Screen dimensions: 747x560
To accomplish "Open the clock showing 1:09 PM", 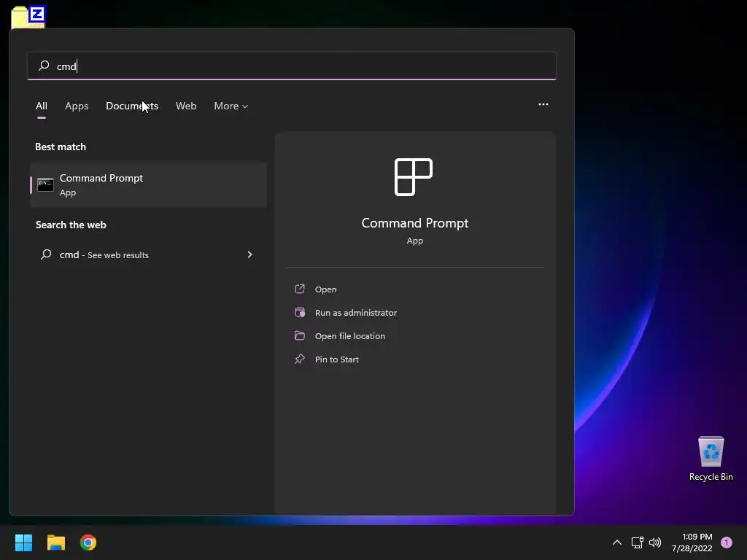I will [692, 542].
